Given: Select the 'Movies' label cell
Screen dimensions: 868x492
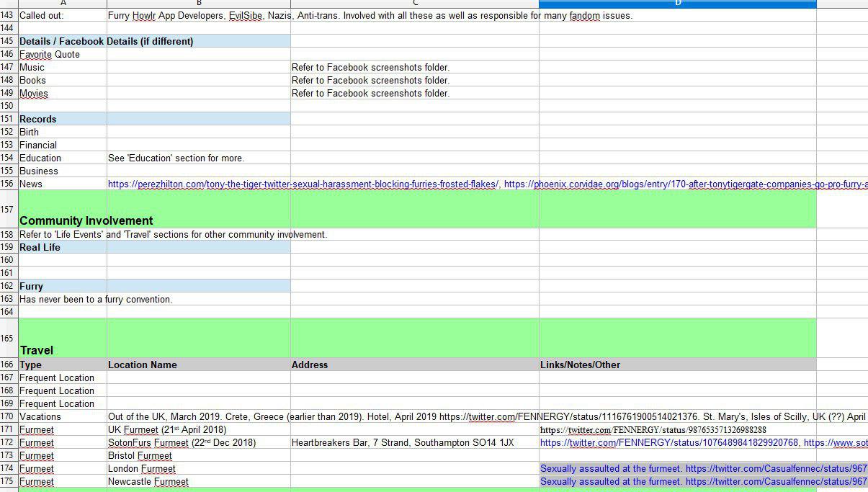Looking at the screenshot, I should coord(63,93).
